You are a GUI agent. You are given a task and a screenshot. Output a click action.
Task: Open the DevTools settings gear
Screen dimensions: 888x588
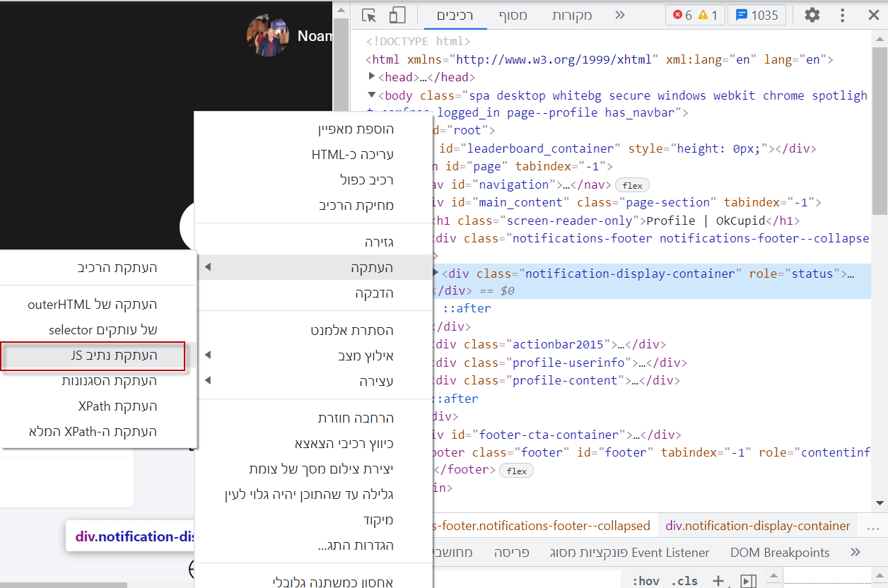812,15
